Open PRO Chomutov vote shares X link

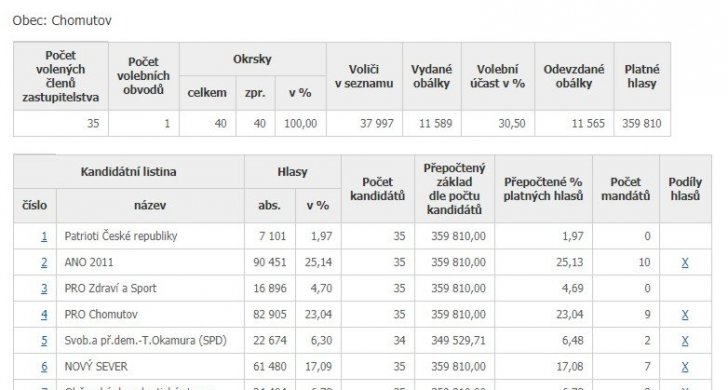click(x=685, y=314)
